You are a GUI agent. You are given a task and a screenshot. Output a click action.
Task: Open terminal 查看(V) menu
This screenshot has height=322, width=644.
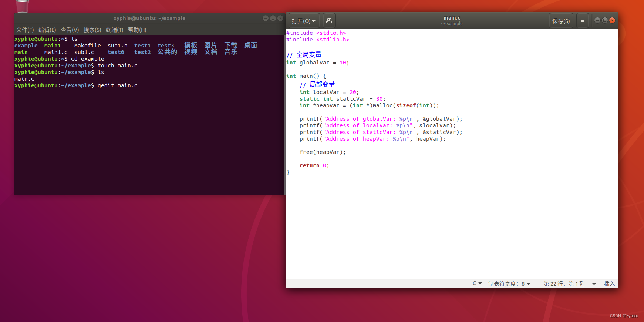[70, 30]
